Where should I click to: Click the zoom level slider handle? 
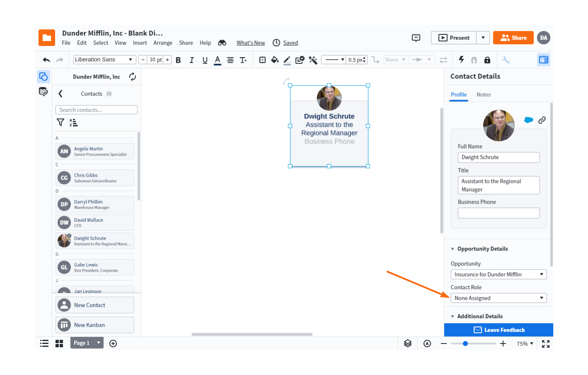coord(465,344)
